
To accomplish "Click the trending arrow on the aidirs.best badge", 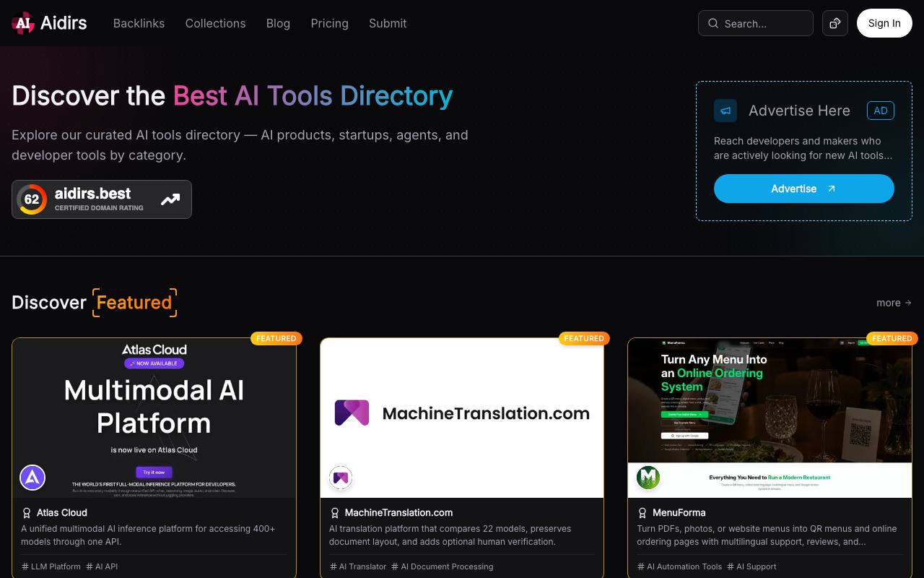I will pos(170,199).
